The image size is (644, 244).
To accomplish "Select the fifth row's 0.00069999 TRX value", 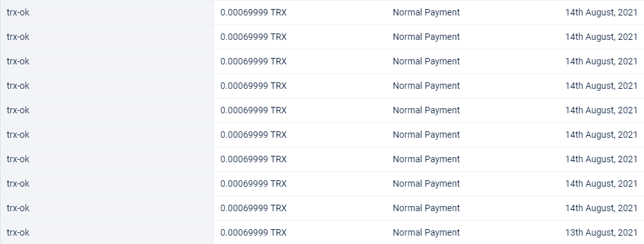I will [x=253, y=110].
